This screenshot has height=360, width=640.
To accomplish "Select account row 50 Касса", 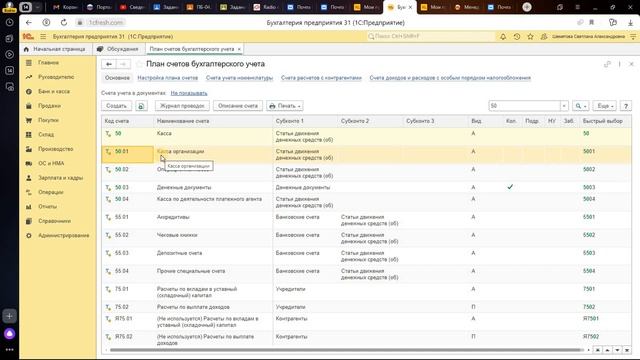I will (366, 136).
